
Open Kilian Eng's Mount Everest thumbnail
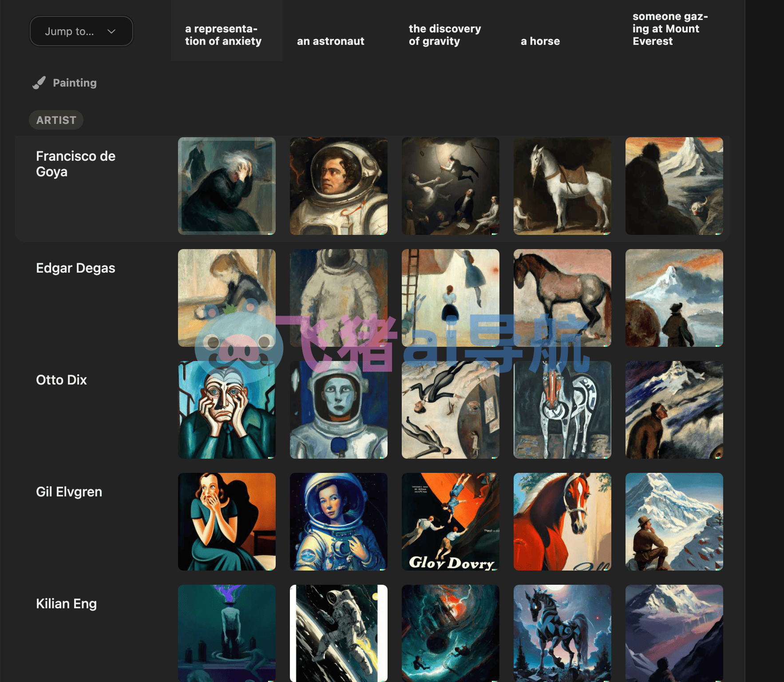(x=674, y=633)
